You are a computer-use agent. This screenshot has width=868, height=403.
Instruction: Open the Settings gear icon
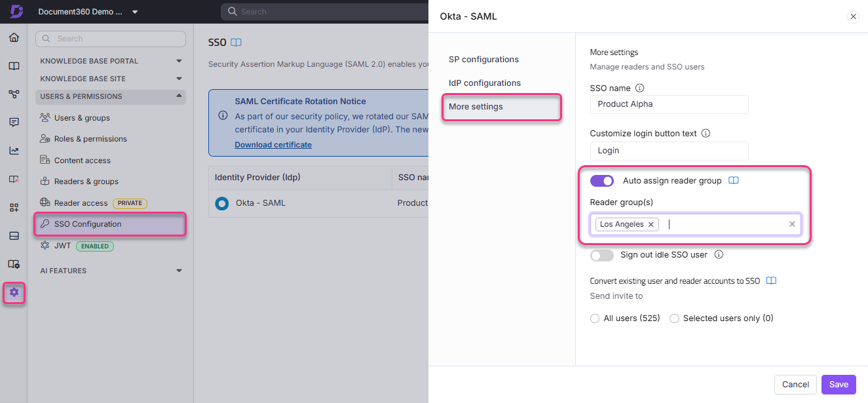(14, 293)
